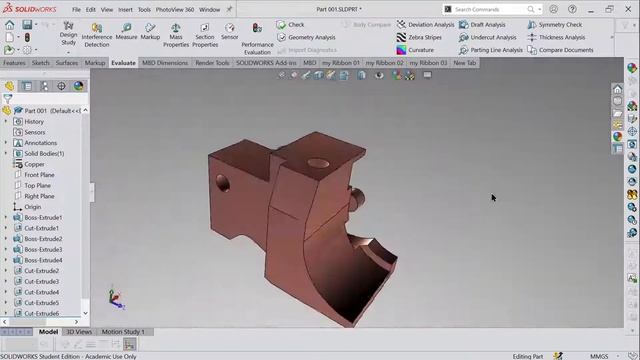Image resolution: width=640 pixels, height=360 pixels.
Task: Run Performance Evaluation
Action: pos(257,39)
